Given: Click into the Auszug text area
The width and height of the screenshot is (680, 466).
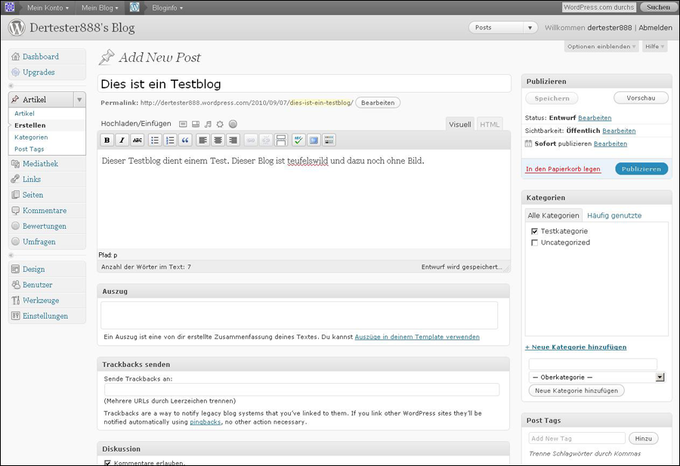Looking at the screenshot, I should point(299,315).
